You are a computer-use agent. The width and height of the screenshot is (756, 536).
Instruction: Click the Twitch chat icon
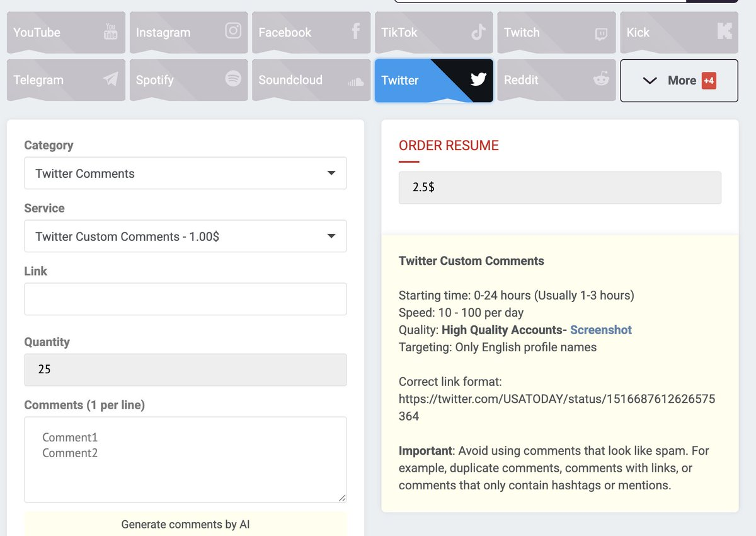pyautogui.click(x=601, y=34)
